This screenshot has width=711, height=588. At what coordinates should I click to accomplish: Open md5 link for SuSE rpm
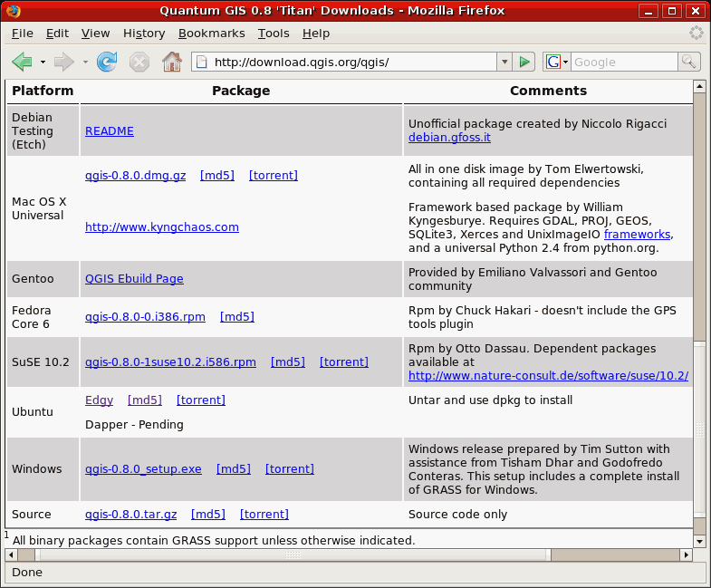(288, 362)
